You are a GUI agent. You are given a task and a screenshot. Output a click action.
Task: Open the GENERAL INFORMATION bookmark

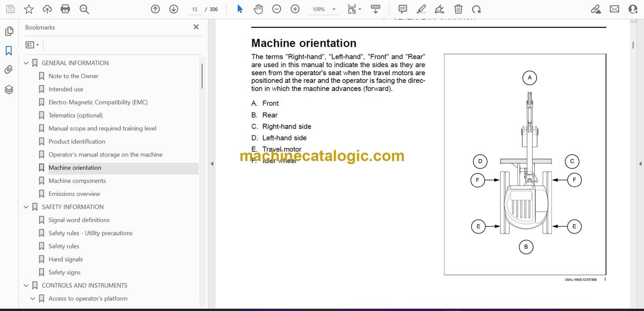point(75,63)
